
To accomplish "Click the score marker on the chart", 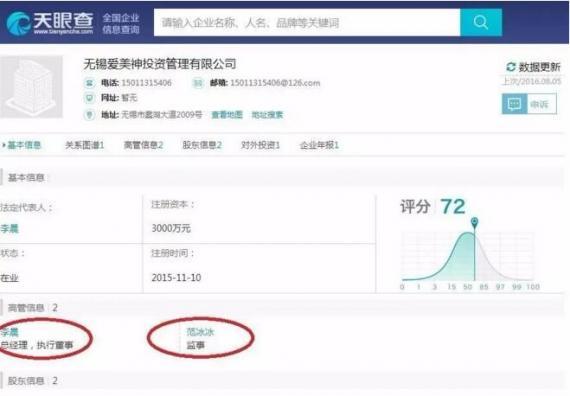I will pyautogui.click(x=474, y=222).
